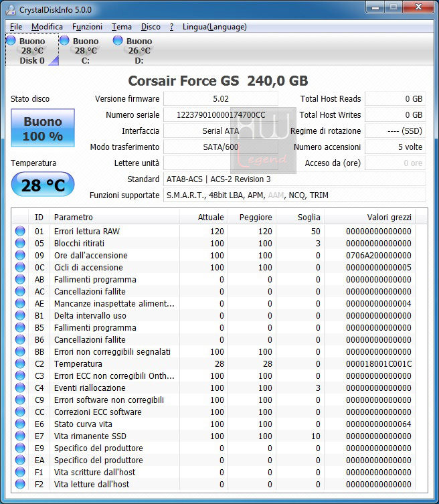Click status orb in ID EA row
Screen dimensions: 439x504
[x=20, y=460]
